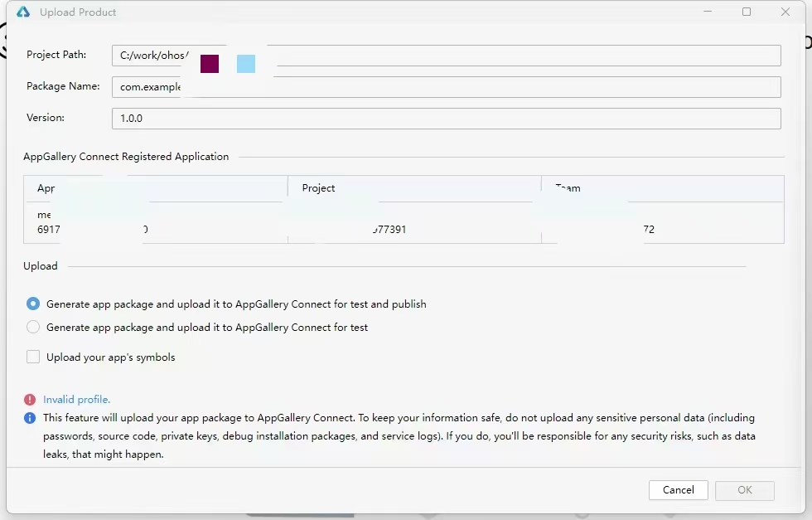Click the 'Upload' section heading
This screenshot has width=812, height=520.
[41, 266]
